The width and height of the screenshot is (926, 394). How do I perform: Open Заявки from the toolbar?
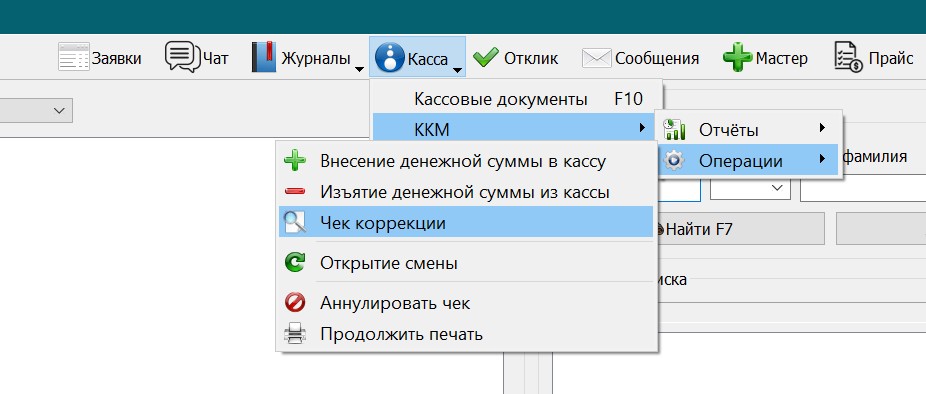point(100,57)
